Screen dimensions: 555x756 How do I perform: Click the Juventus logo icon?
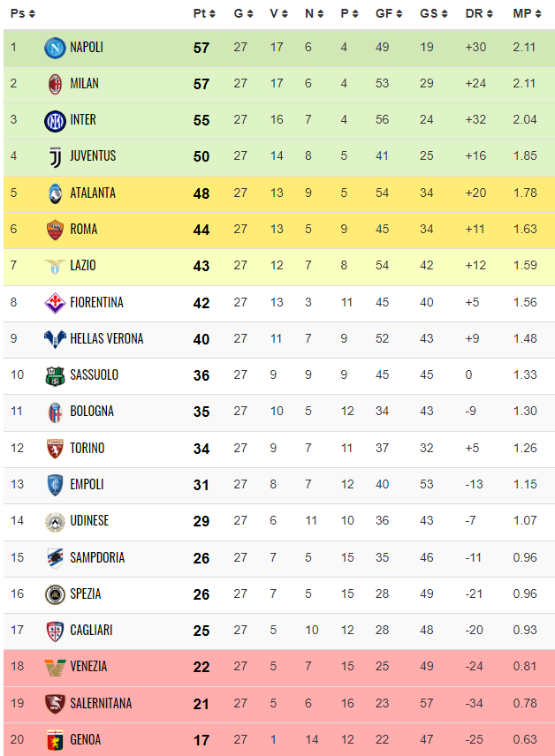[x=55, y=156]
